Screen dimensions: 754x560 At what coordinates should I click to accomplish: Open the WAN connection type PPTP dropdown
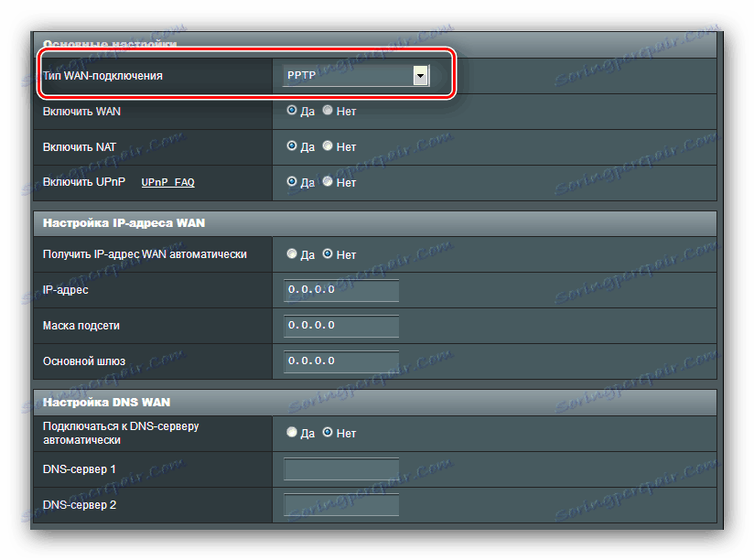pos(355,75)
